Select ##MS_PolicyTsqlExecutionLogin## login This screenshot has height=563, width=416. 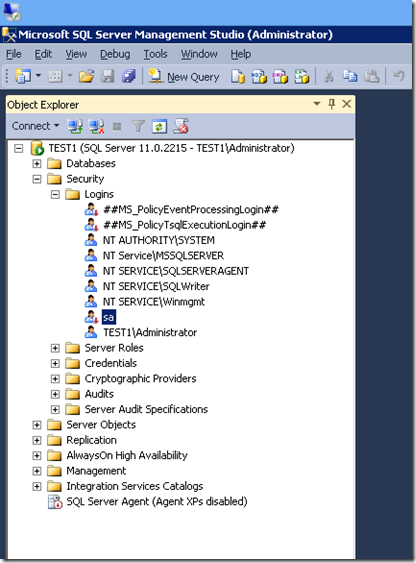tap(184, 225)
